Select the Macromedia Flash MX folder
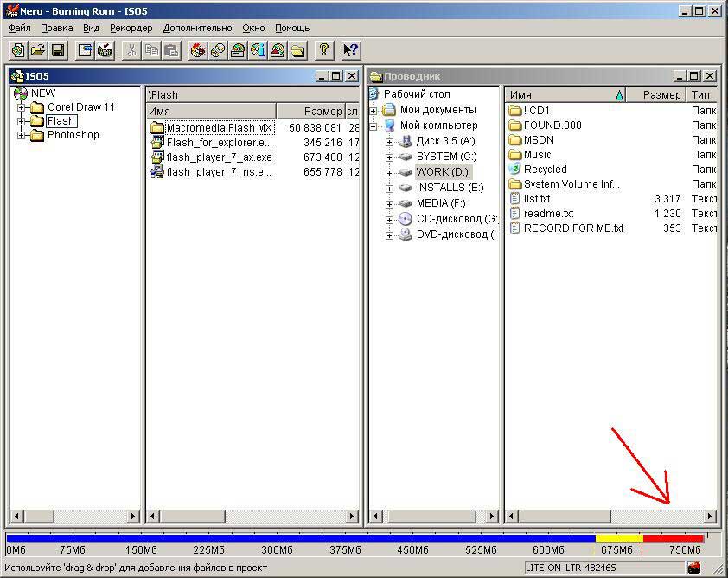Image resolution: width=728 pixels, height=578 pixels. (x=212, y=127)
